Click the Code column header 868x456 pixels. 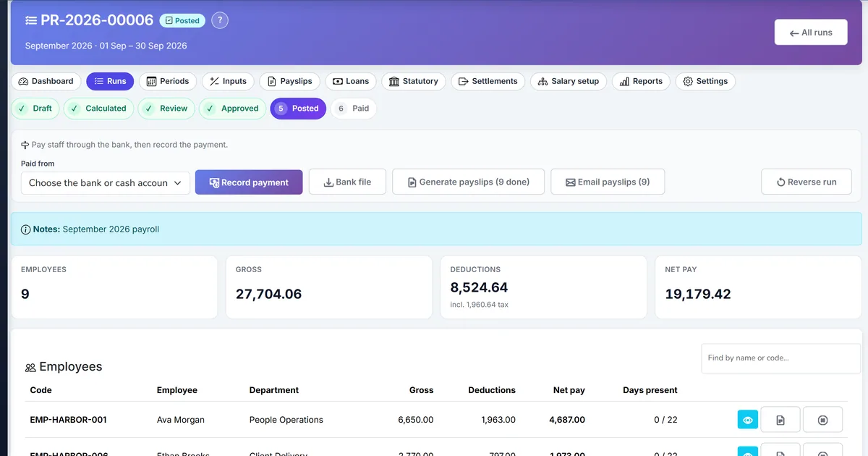41,390
